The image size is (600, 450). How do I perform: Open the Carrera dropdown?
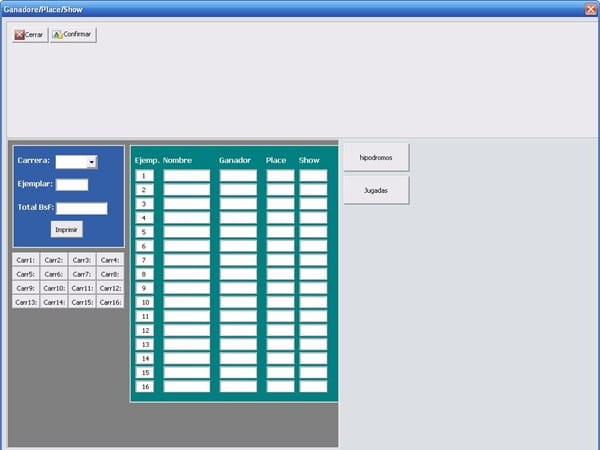91,162
